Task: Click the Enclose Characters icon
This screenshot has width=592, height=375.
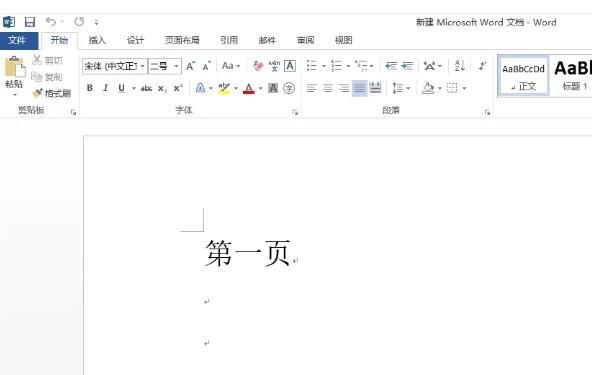Action: [289, 88]
